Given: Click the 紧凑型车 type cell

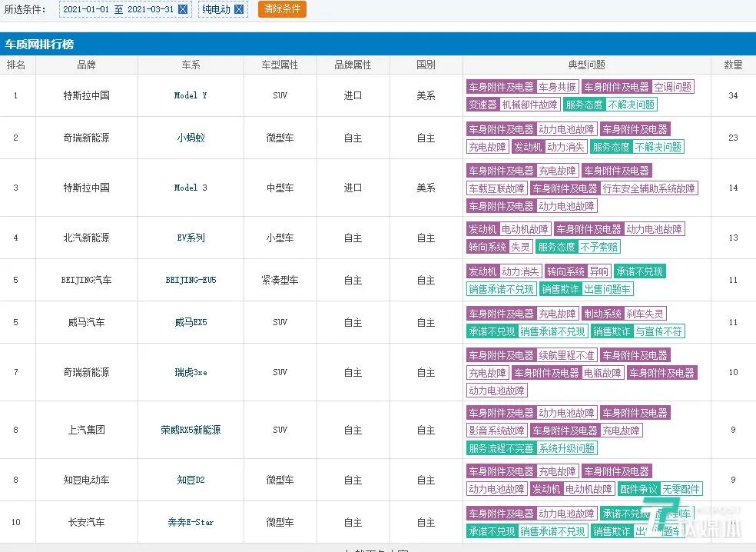Looking at the screenshot, I should coord(280,280).
